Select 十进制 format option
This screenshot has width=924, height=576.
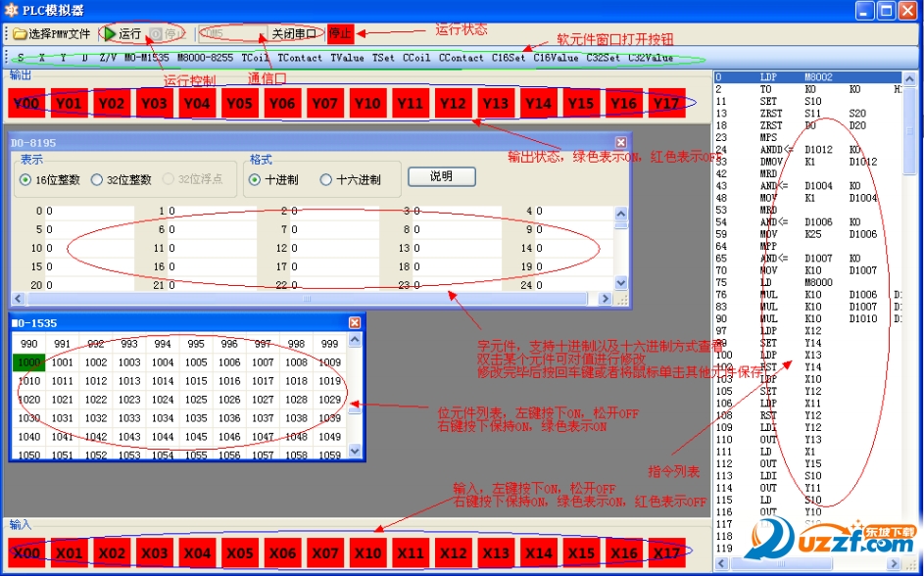click(274, 179)
